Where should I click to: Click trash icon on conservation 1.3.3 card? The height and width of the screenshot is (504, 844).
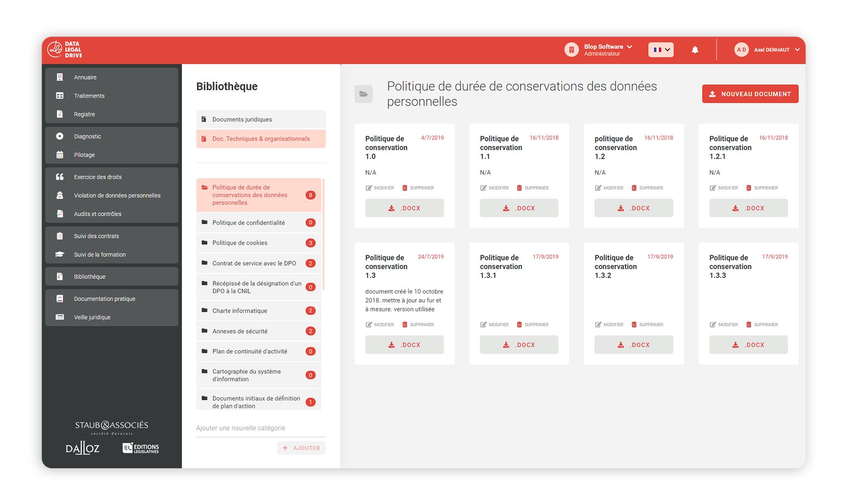(x=749, y=324)
